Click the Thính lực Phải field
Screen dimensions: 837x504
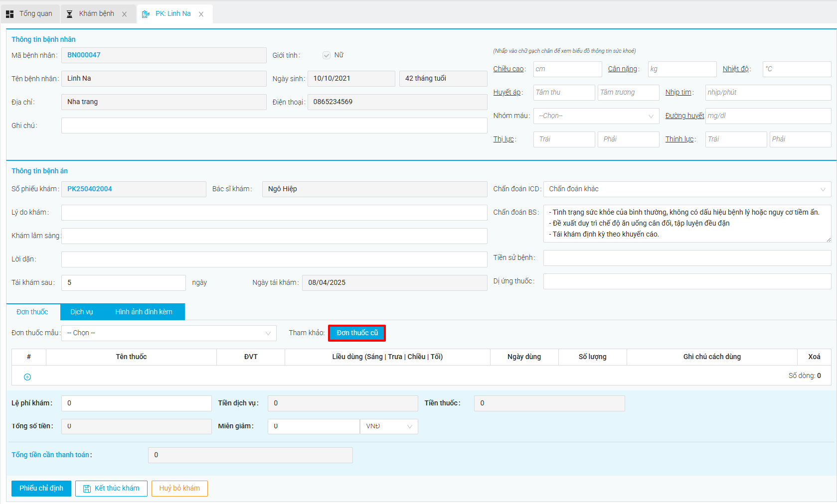800,139
